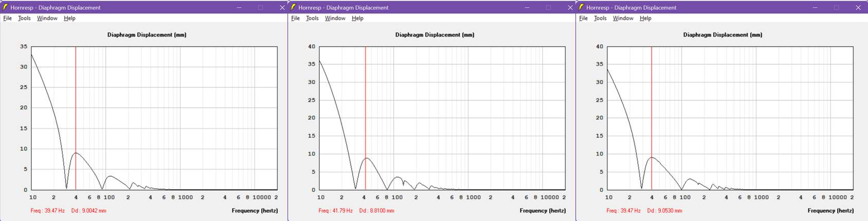Click 'Frequency (hertz)' axis label in left window

(255, 211)
